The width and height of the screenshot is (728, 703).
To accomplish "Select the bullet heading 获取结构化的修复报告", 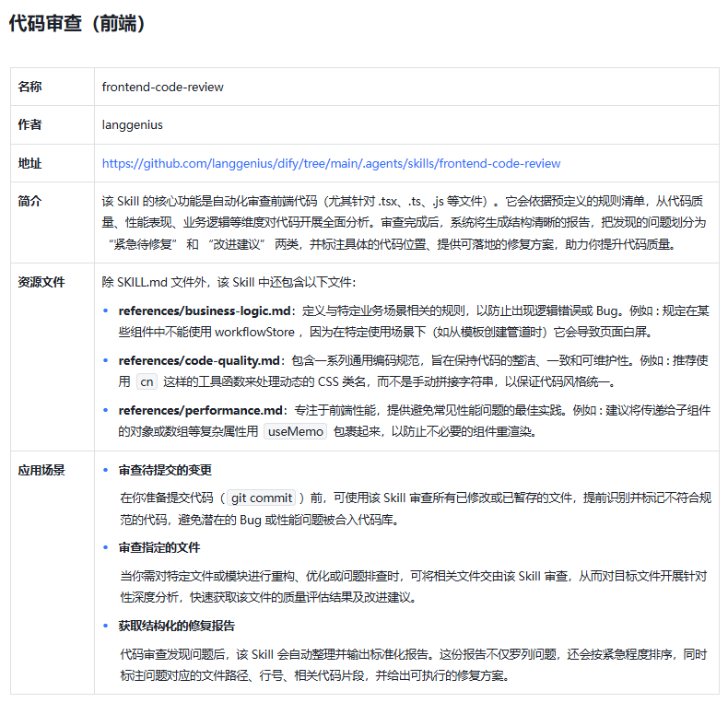I will [x=176, y=626].
